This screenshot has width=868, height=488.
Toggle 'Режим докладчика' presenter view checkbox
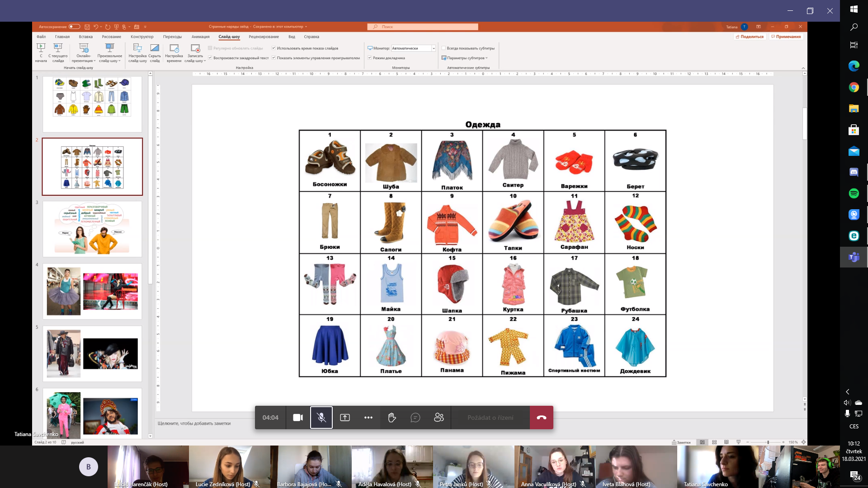coord(370,58)
